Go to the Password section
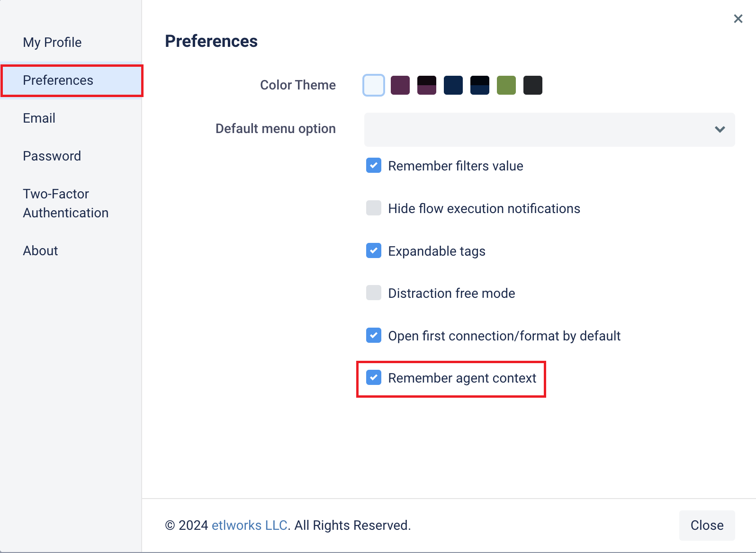 coord(52,156)
